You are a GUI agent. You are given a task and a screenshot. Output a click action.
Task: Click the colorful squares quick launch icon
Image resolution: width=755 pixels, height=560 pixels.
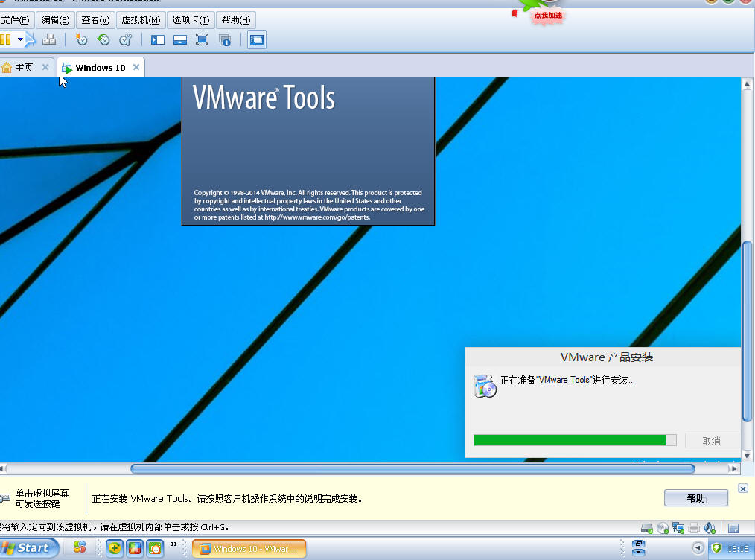coord(135,548)
